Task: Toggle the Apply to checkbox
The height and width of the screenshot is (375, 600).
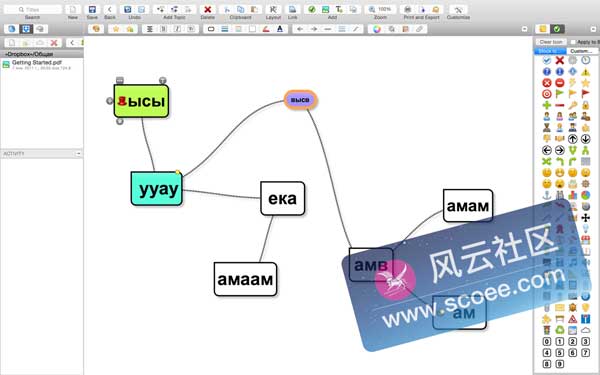Action: [573, 42]
